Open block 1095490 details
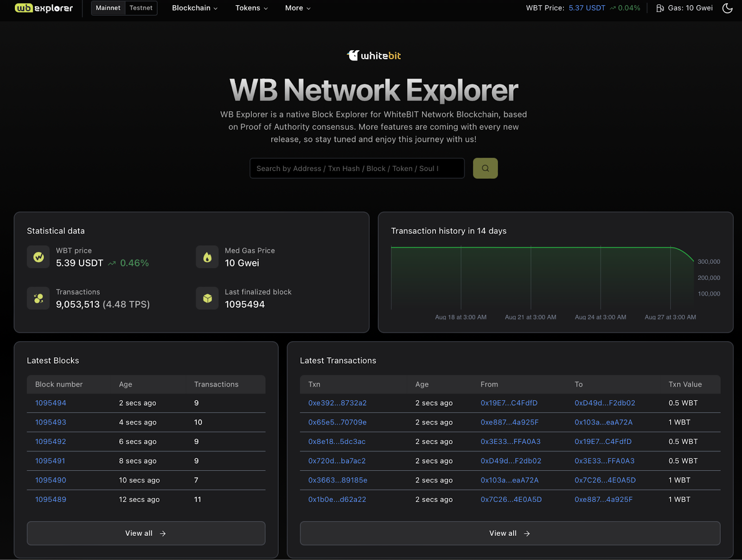 (x=51, y=480)
